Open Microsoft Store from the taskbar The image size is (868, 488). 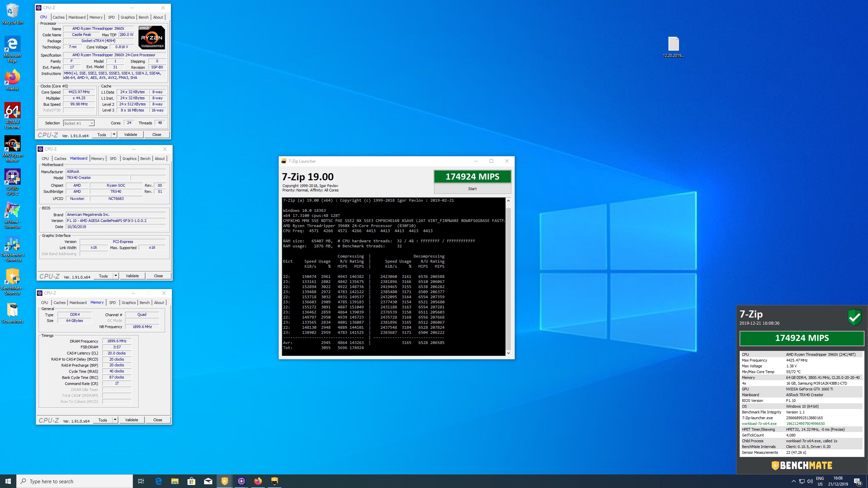pyautogui.click(x=192, y=481)
